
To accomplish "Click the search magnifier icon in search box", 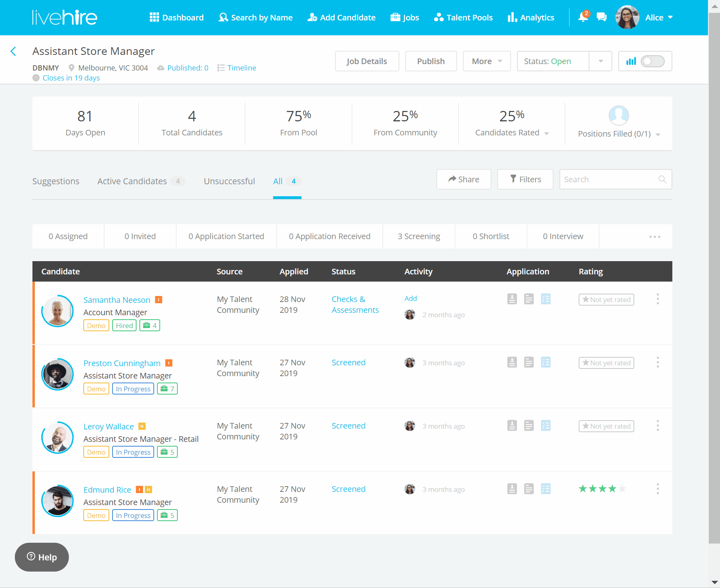I will pyautogui.click(x=662, y=179).
